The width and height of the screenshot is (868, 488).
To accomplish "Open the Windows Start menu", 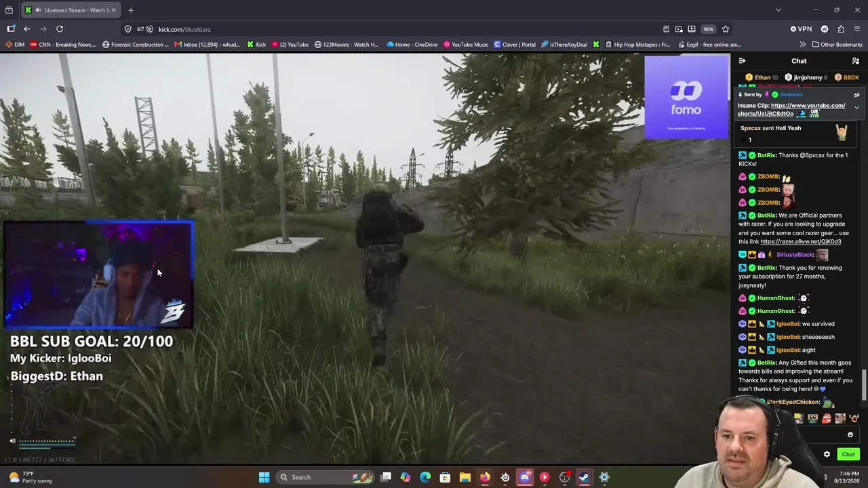I will tap(264, 477).
